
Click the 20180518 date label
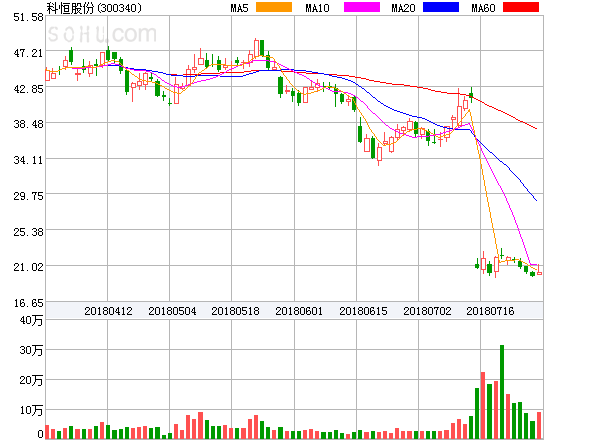click(235, 311)
